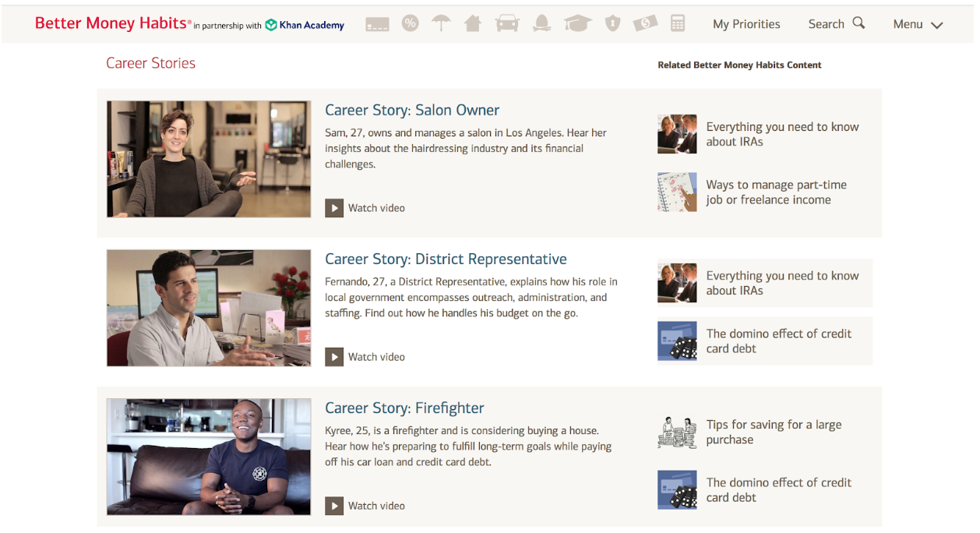Open the nest egg topic icon
This screenshot has width=980, height=533.
point(541,24)
